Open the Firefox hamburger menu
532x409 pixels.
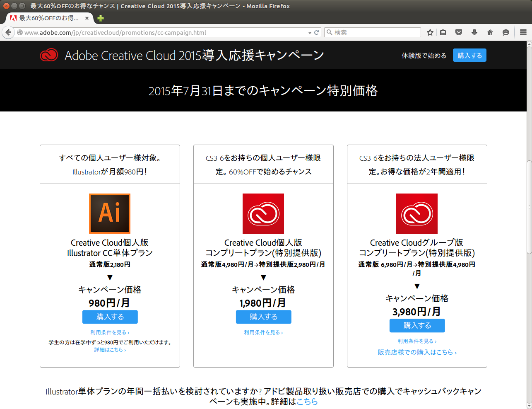point(523,32)
